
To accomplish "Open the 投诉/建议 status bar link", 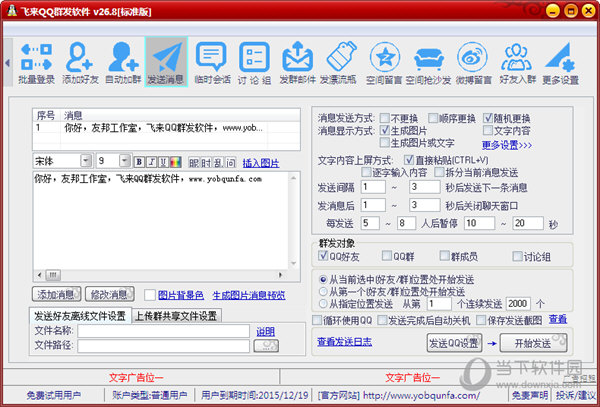I will 576,395.
